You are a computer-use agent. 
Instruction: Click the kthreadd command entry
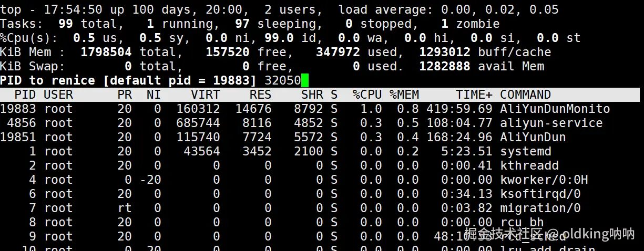coord(529,165)
